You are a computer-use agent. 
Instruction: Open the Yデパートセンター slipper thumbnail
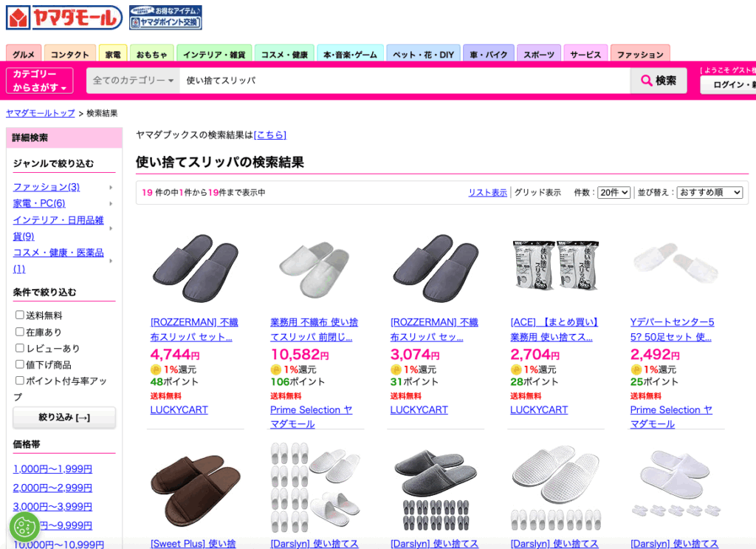pyautogui.click(x=676, y=263)
